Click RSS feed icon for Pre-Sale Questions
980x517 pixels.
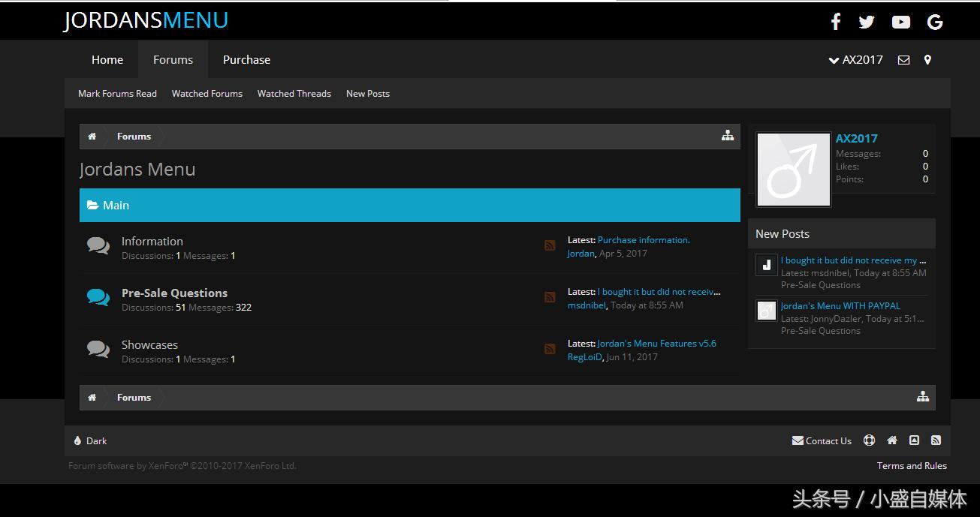(x=550, y=297)
